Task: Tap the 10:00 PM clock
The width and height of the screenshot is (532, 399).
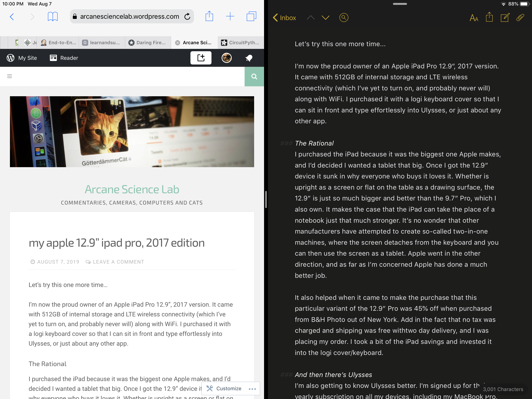Action: coord(13,4)
